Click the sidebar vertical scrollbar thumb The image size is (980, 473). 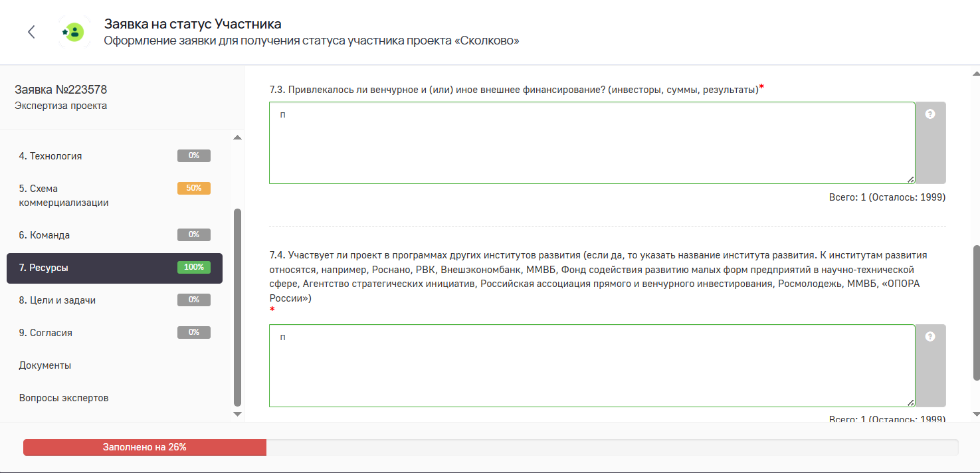pos(238,307)
